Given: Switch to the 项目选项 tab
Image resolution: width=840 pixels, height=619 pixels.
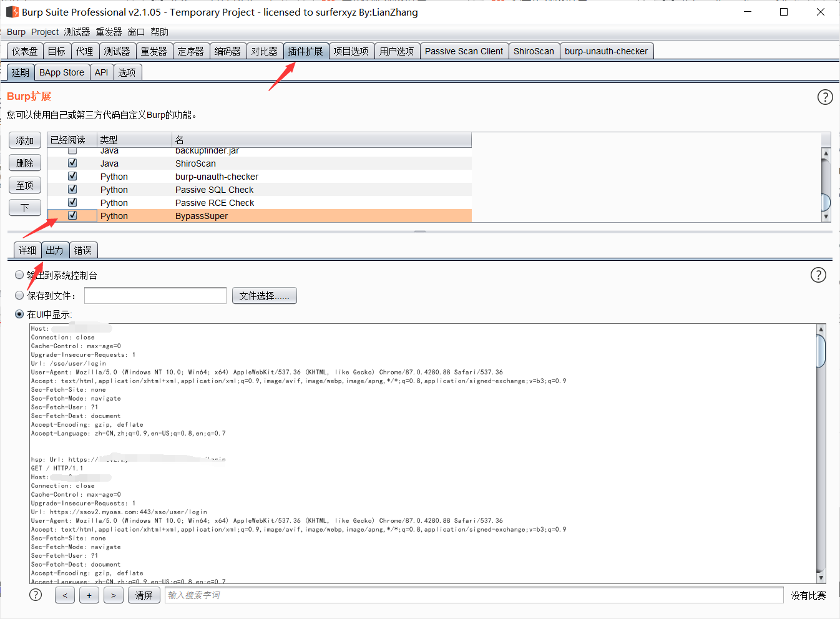Looking at the screenshot, I should click(x=351, y=51).
